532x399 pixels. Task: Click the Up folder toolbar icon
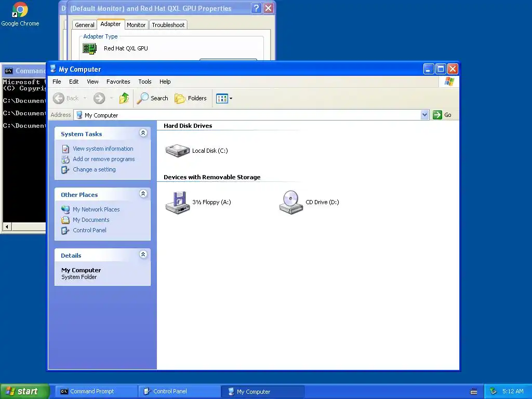(124, 98)
